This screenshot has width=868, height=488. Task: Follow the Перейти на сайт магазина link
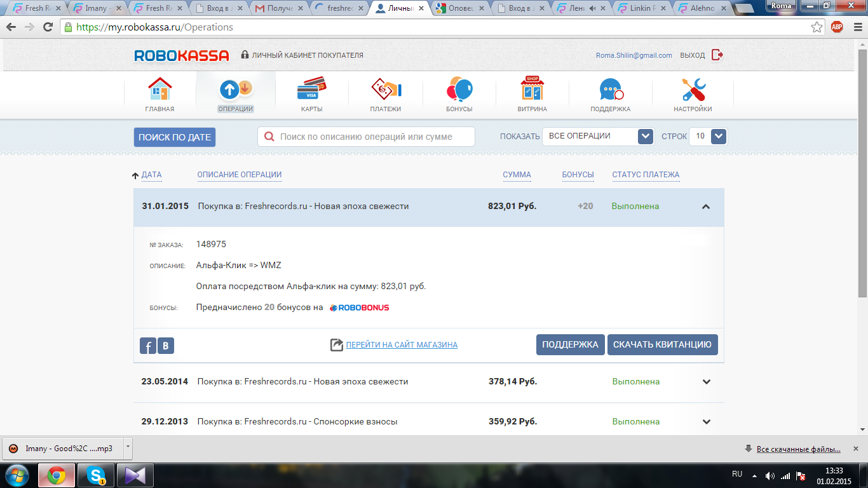coord(402,345)
